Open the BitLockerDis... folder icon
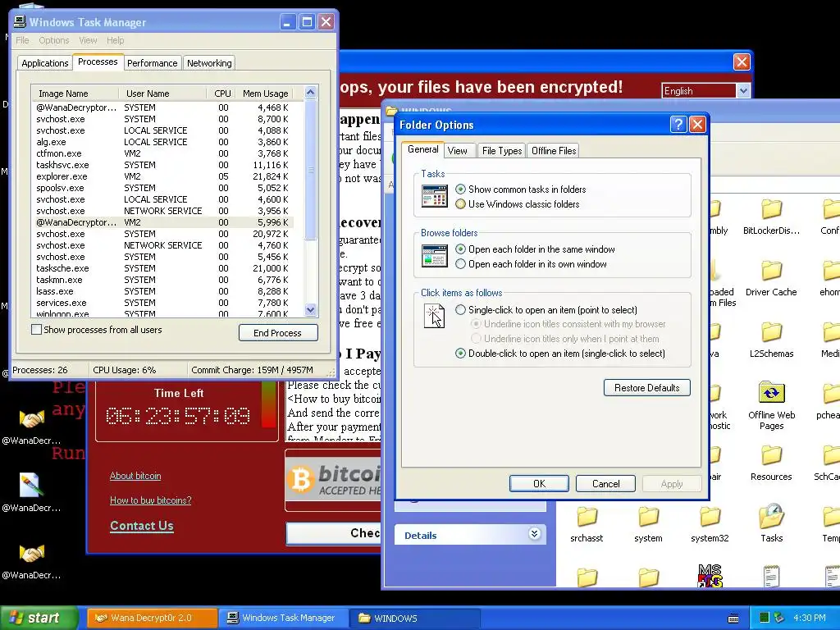This screenshot has width=840, height=630. 771,209
